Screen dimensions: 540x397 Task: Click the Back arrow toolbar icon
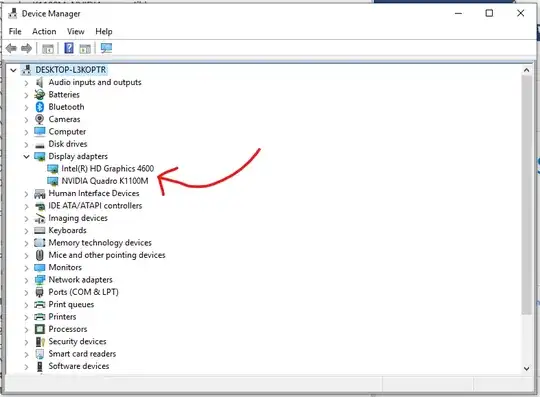click(11, 48)
